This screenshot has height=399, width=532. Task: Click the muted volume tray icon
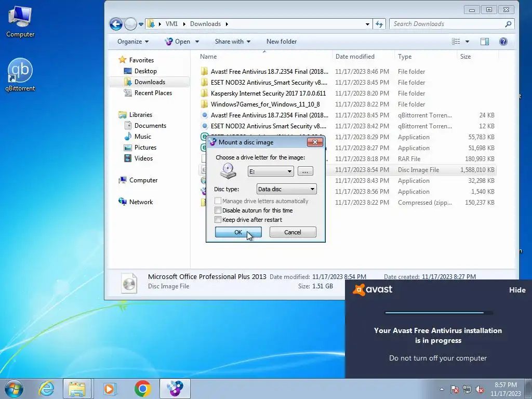tap(480, 390)
